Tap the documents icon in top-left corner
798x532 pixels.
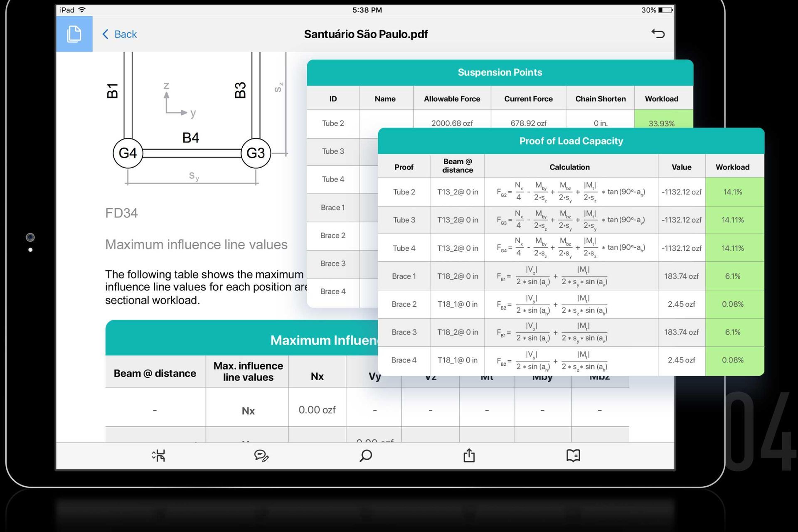click(x=74, y=34)
